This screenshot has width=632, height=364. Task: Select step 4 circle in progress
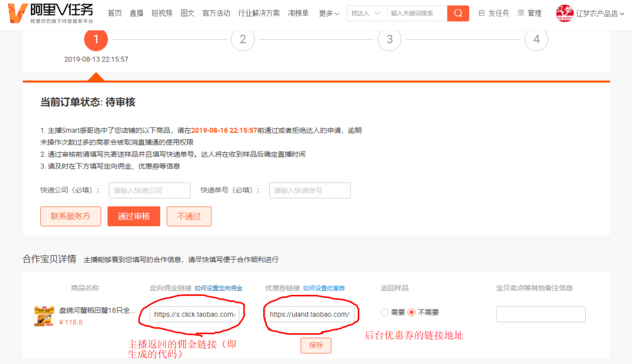point(536,39)
